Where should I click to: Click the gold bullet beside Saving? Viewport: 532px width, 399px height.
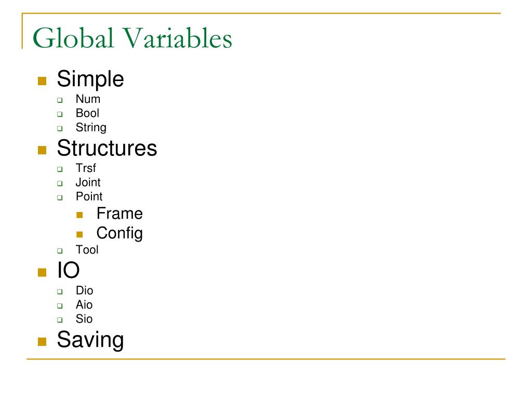click(42, 342)
